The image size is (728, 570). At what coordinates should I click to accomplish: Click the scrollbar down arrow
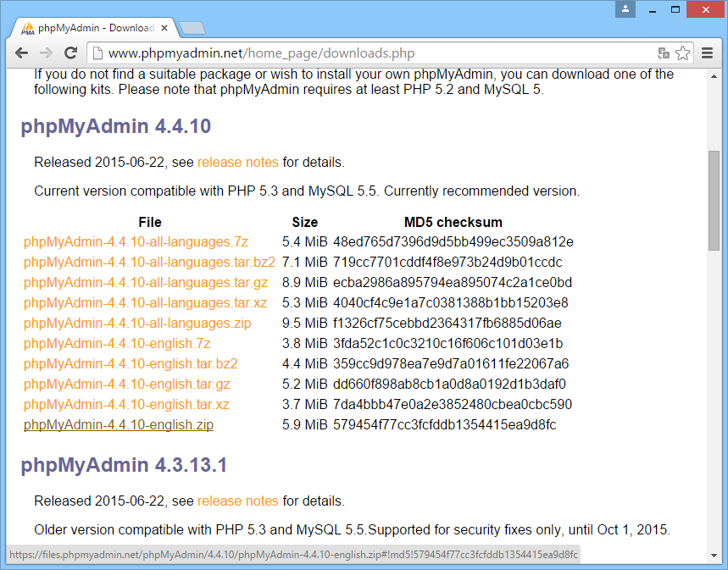714,555
